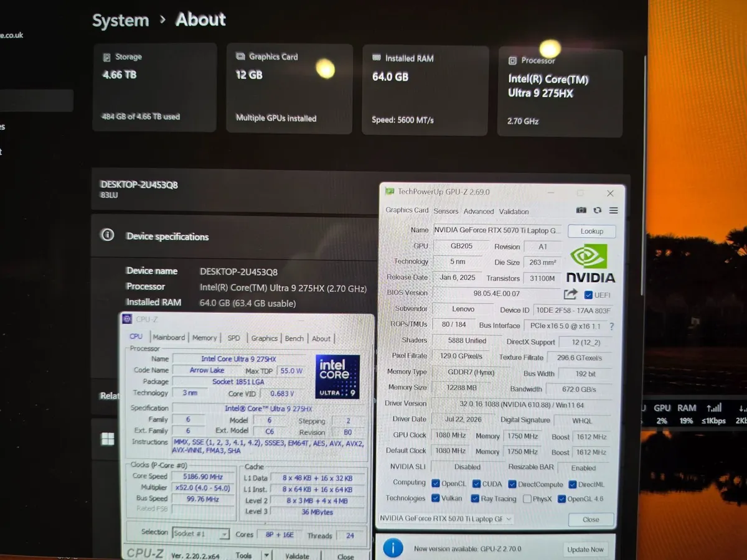Click the Lookup button in GPU-Z

[591, 231]
